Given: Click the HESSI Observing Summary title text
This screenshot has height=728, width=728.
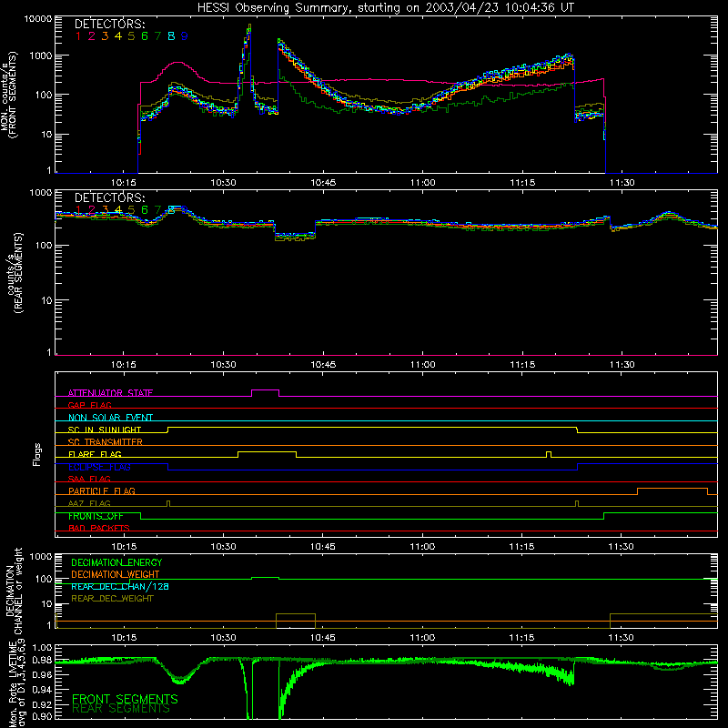Looking at the screenshot, I should (x=386, y=8).
